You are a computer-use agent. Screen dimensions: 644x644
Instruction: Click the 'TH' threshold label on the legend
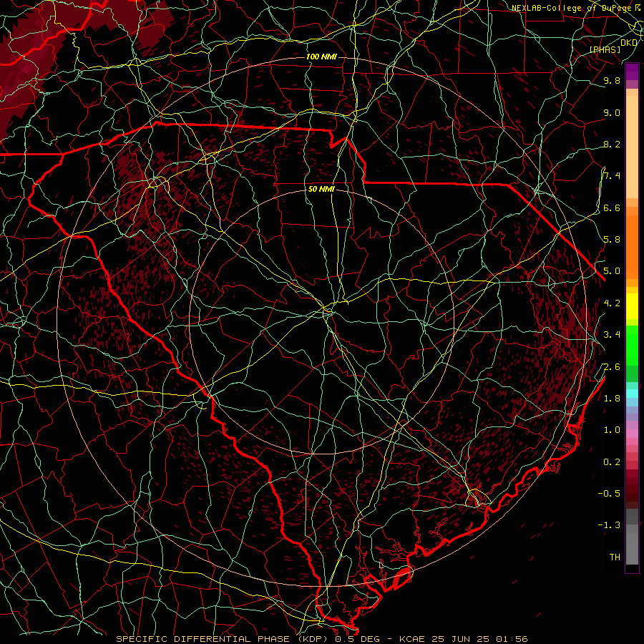point(615,557)
